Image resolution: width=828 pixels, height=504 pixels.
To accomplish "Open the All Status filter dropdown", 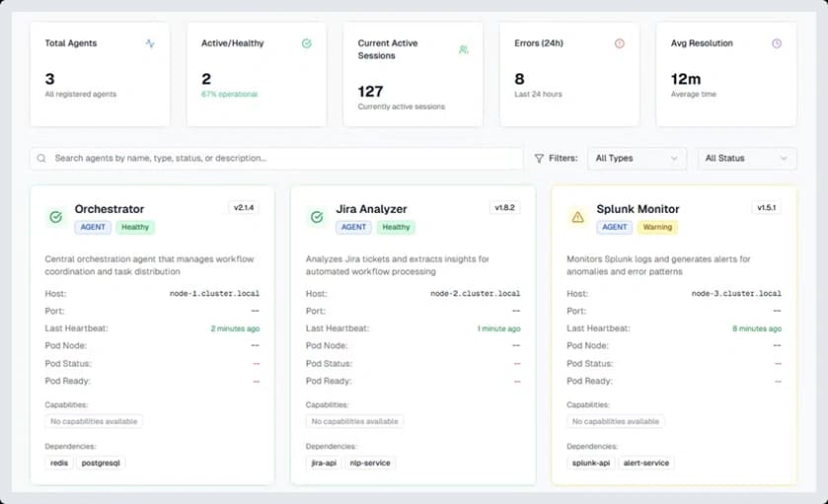I will (747, 159).
